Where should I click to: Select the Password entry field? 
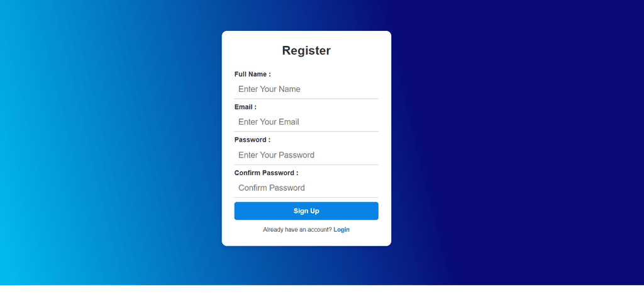tap(306, 155)
